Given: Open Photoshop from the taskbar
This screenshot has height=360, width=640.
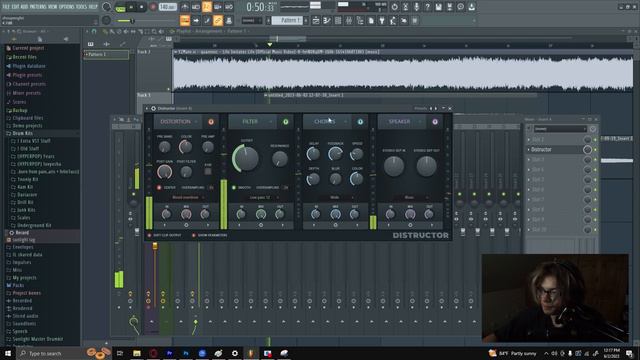Looking at the screenshot, I should (x=186, y=353).
